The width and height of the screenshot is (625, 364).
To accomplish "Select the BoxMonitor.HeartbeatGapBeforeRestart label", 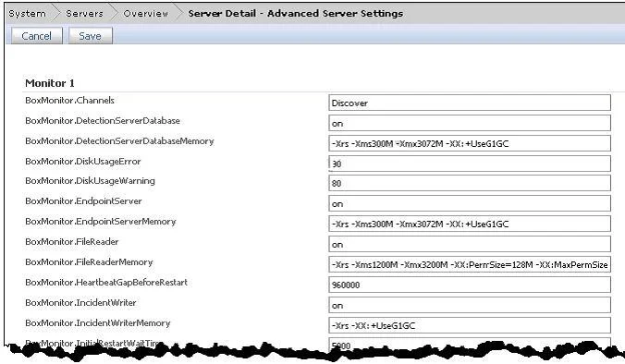I will pos(106,283).
